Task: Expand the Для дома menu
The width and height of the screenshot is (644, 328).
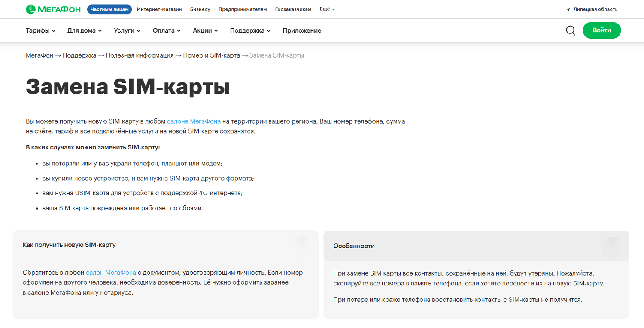Action: (85, 30)
